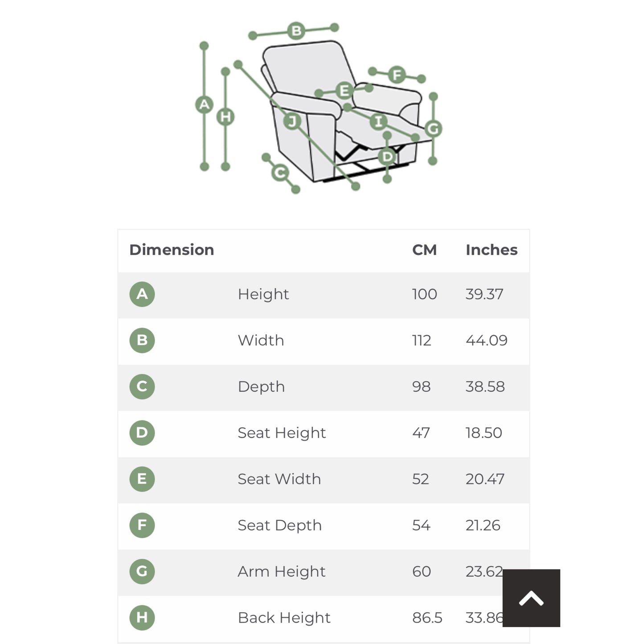The image size is (644, 644).
Task: Click the 44.09 inches Width value
Action: tap(486, 340)
